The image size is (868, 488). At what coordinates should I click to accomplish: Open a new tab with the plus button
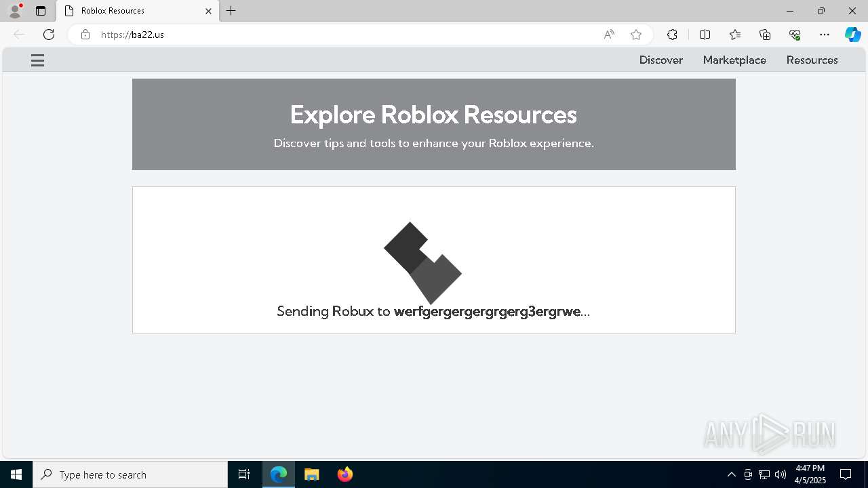231,11
